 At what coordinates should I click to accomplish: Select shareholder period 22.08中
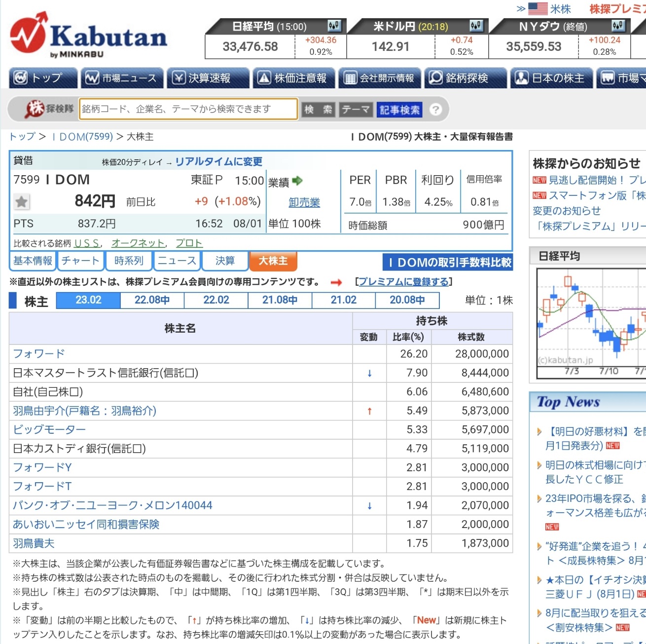[x=152, y=300]
